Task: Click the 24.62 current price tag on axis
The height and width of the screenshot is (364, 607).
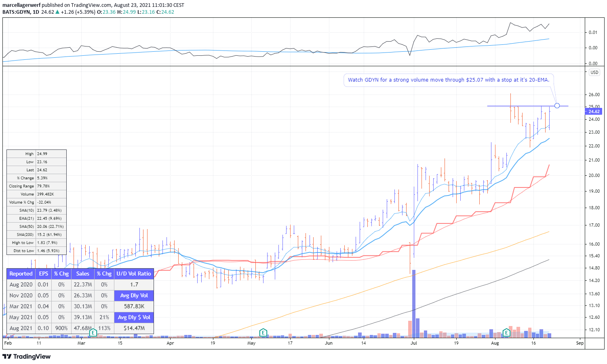Action: coord(594,112)
